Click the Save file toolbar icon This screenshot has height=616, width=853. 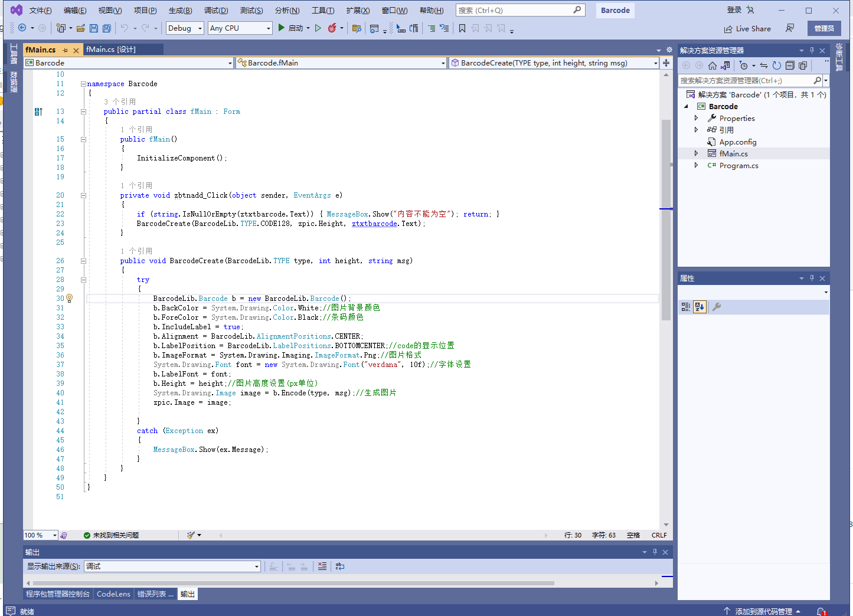pyautogui.click(x=94, y=28)
